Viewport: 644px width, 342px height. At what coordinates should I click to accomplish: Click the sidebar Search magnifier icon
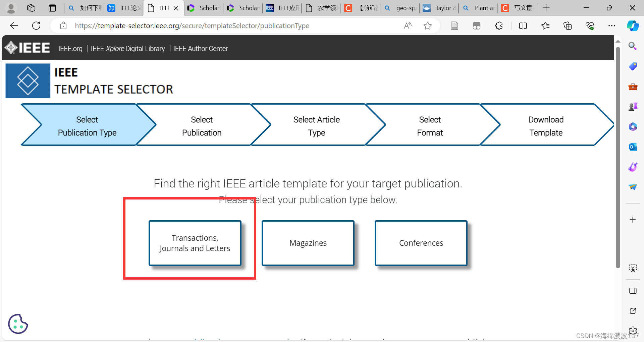pyautogui.click(x=633, y=46)
